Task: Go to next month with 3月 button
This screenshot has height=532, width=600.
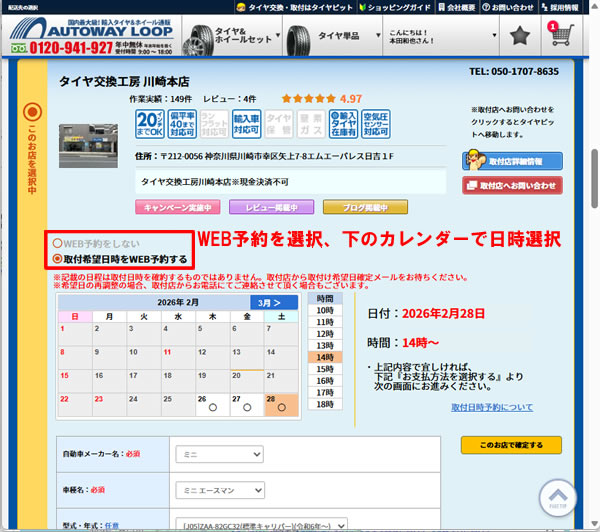Action: 274,302
